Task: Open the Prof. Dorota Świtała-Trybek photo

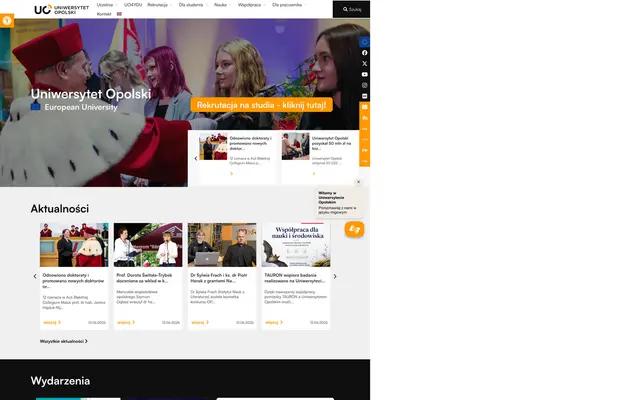Action: pyautogui.click(x=148, y=245)
